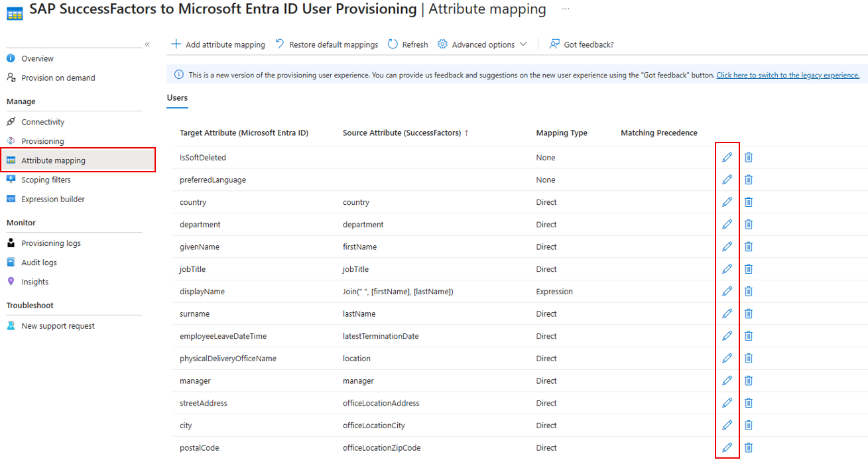
Task: Click Got feedback? button
Action: tap(582, 44)
